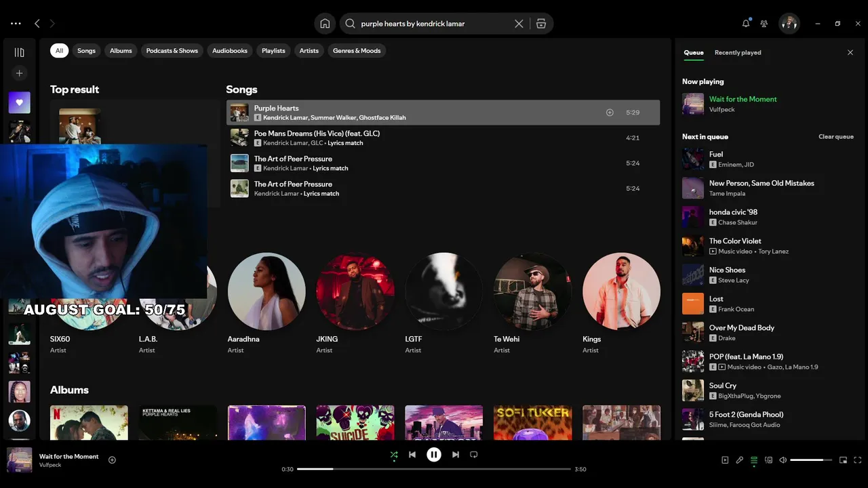The height and width of the screenshot is (488, 868).
Task: Open the Home page icon
Action: (x=325, y=23)
